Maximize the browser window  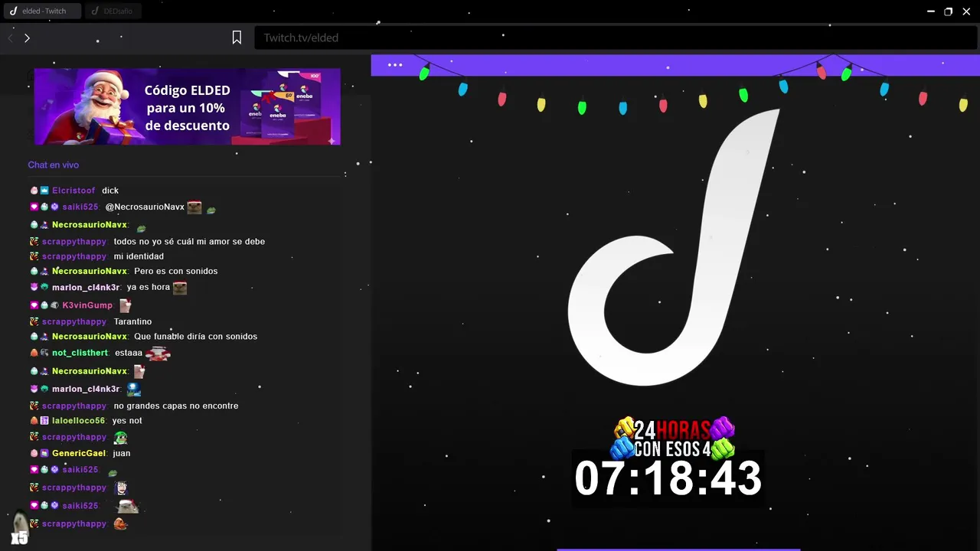point(949,11)
